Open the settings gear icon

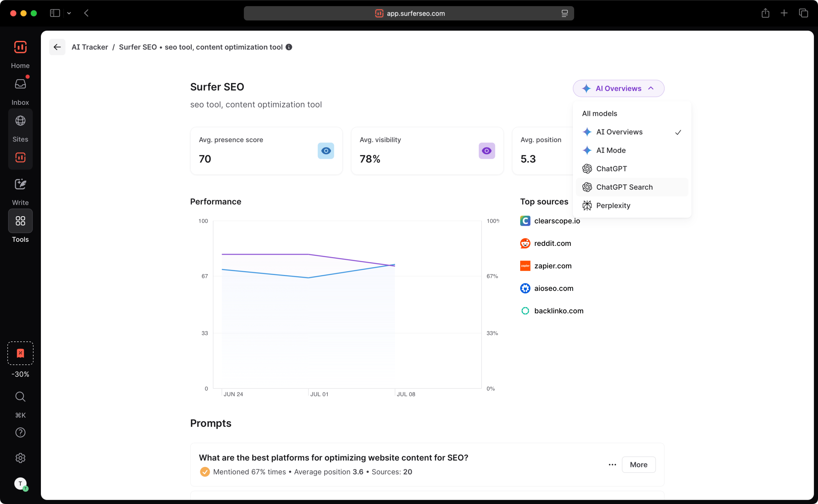click(x=20, y=458)
